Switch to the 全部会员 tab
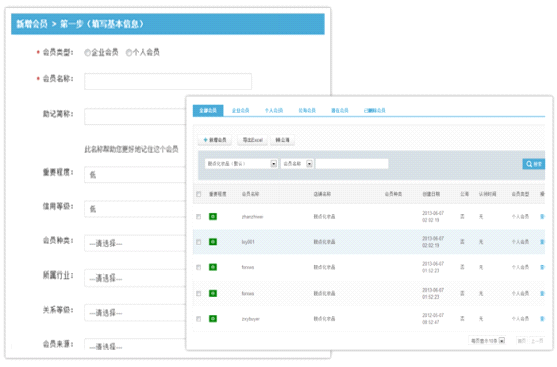 (208, 110)
